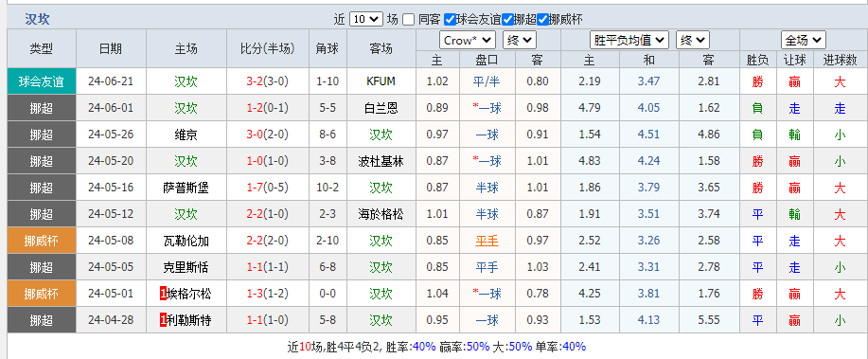
Task: Click the corner count 1-10
Action: [x=328, y=81]
